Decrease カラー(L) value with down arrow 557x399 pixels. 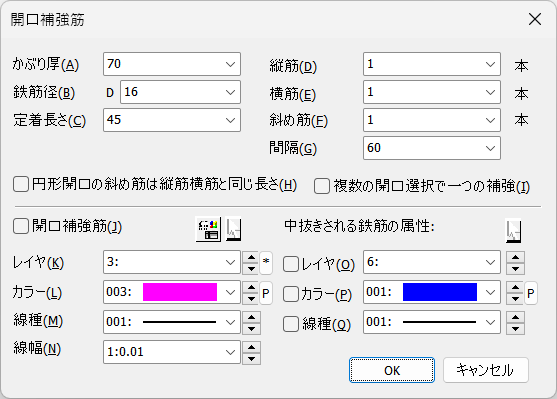252,298
